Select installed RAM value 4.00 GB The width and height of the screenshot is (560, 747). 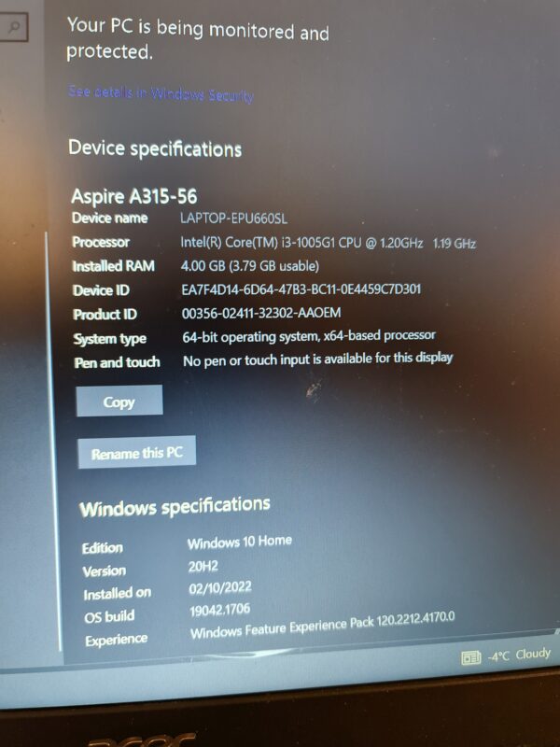[249, 266]
